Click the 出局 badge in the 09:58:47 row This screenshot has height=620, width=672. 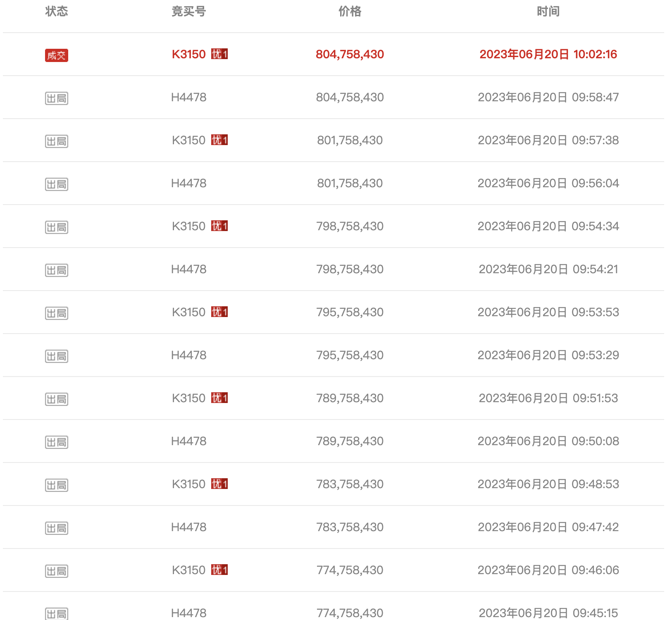(x=57, y=98)
